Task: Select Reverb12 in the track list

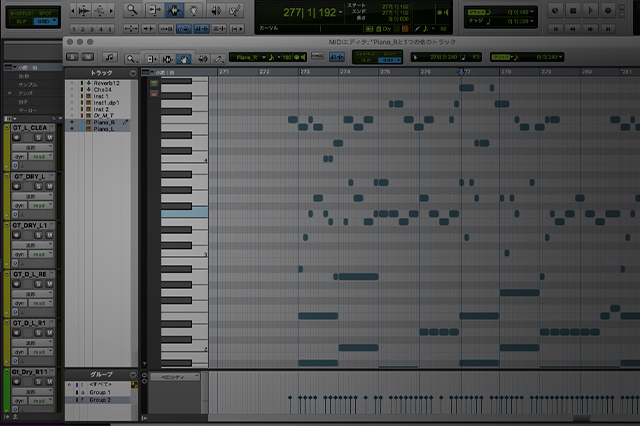Action: click(106, 83)
